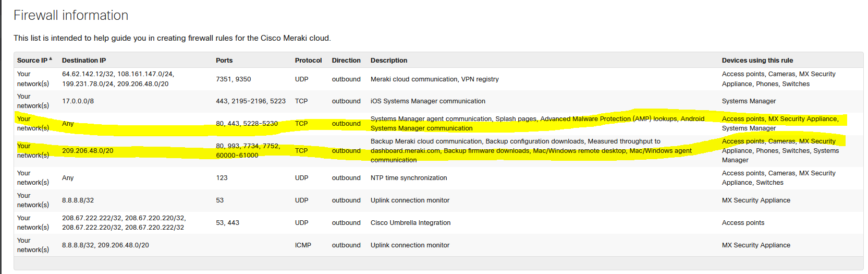This screenshot has width=868, height=274.
Task: Click 'Meraki cloud communication, VPN registry' text
Action: click(434, 79)
